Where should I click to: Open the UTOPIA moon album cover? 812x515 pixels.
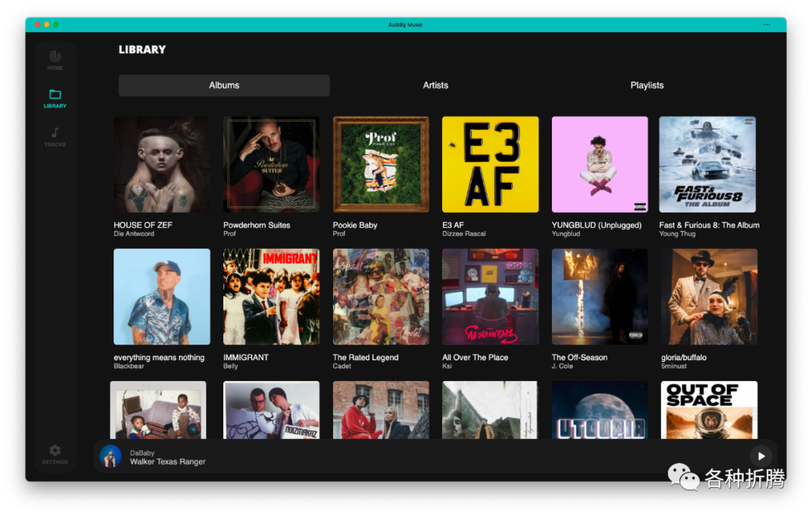[600, 410]
